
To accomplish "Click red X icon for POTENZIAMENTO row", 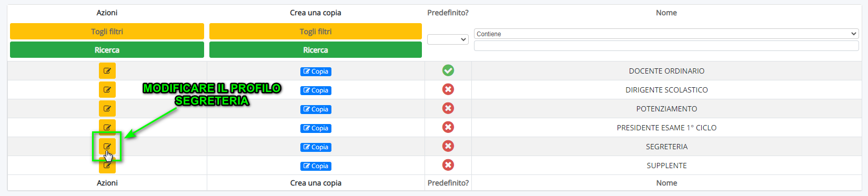I will (448, 108).
